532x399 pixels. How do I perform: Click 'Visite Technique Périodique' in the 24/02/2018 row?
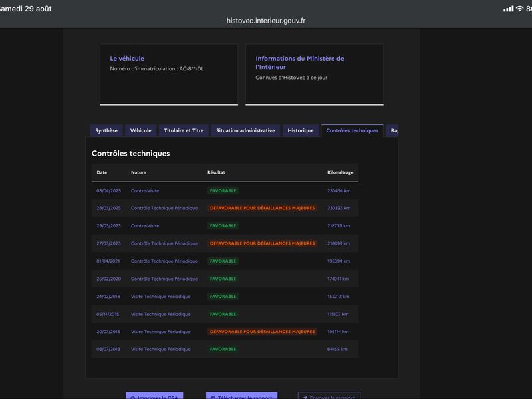point(161,297)
